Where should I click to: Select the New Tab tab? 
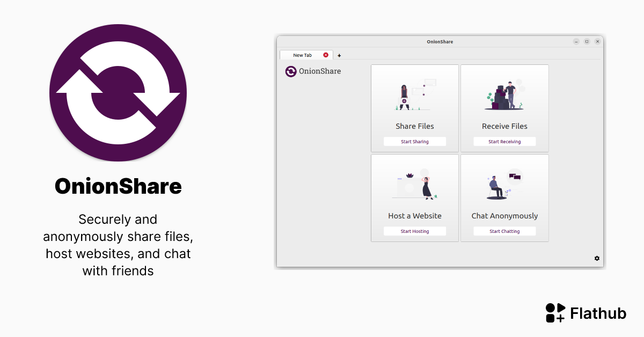point(304,54)
